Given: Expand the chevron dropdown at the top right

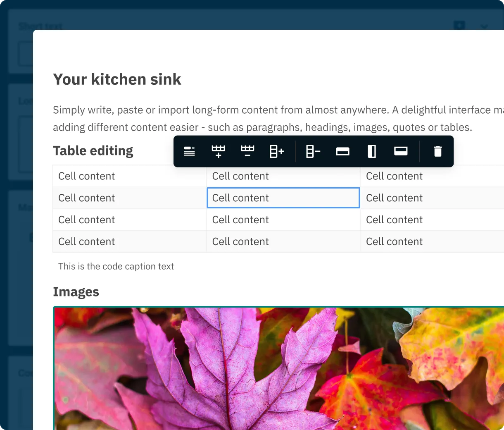Looking at the screenshot, I should tap(484, 27).
